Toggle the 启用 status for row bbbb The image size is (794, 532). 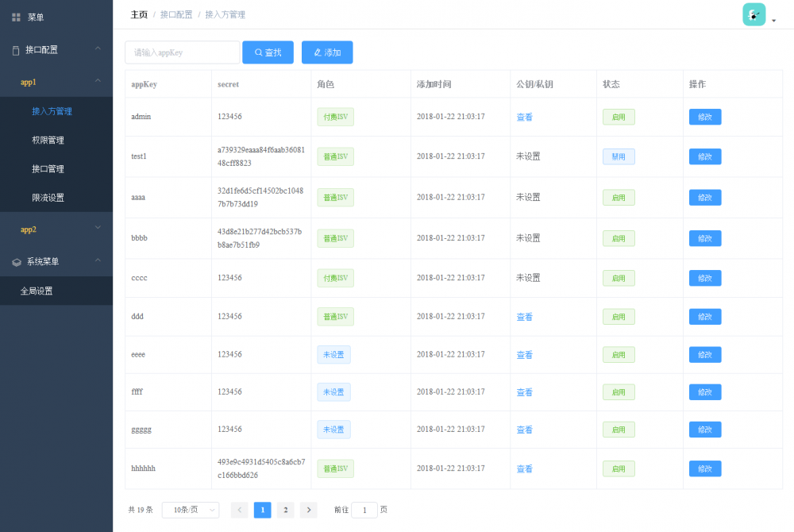point(619,238)
